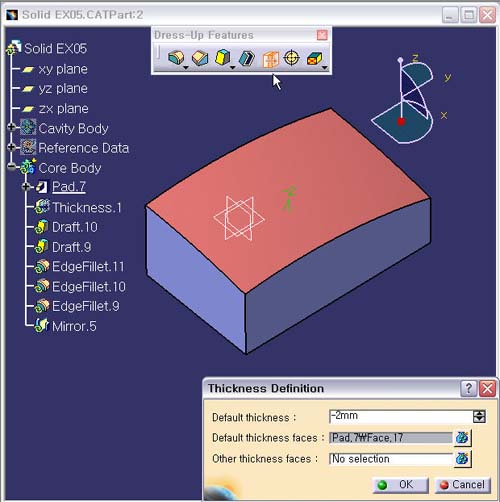Select the Edge Fillet tool icon
The image size is (500, 502).
[176, 57]
